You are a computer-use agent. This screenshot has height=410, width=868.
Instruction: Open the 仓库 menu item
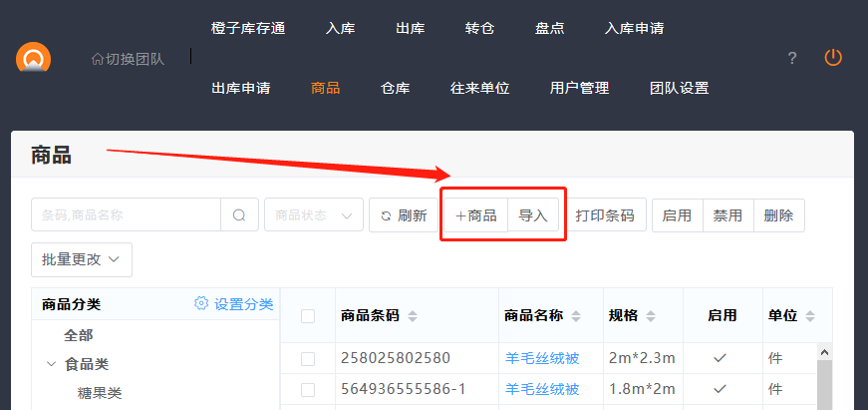tap(395, 88)
